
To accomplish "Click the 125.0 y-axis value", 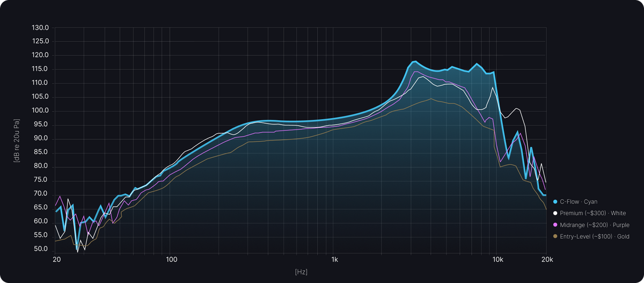I will point(40,41).
